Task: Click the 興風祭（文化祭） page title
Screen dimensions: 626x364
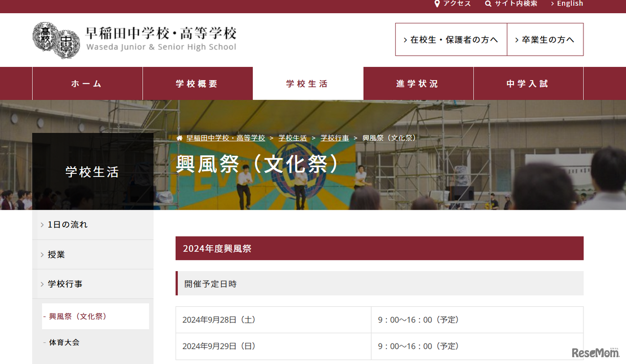Action: (x=258, y=165)
